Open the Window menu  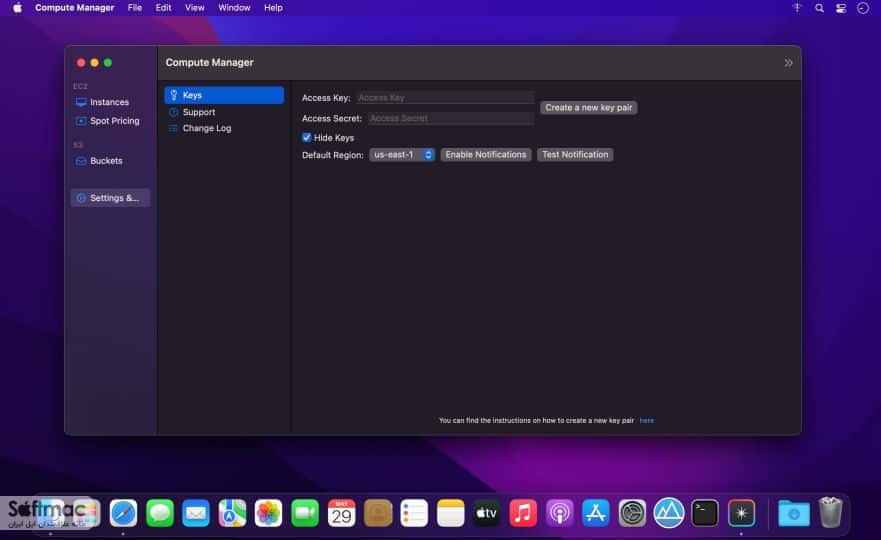pyautogui.click(x=234, y=8)
